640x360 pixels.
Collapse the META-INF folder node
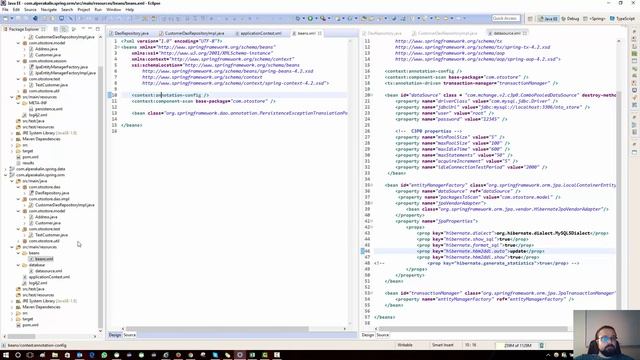(x=18, y=103)
